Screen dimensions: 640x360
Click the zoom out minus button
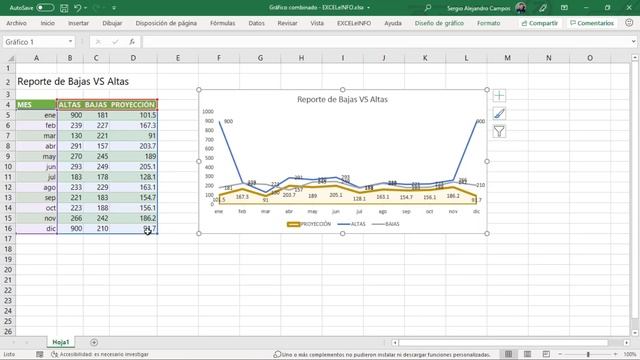560,354
